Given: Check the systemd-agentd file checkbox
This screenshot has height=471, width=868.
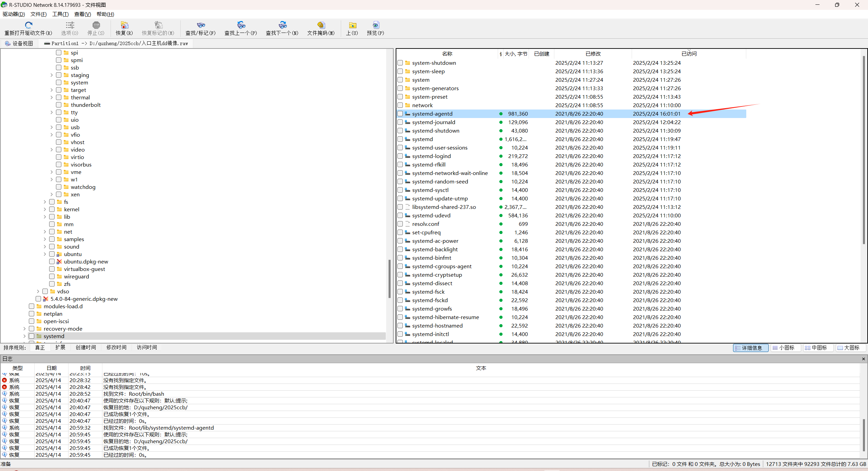Looking at the screenshot, I should 400,114.
